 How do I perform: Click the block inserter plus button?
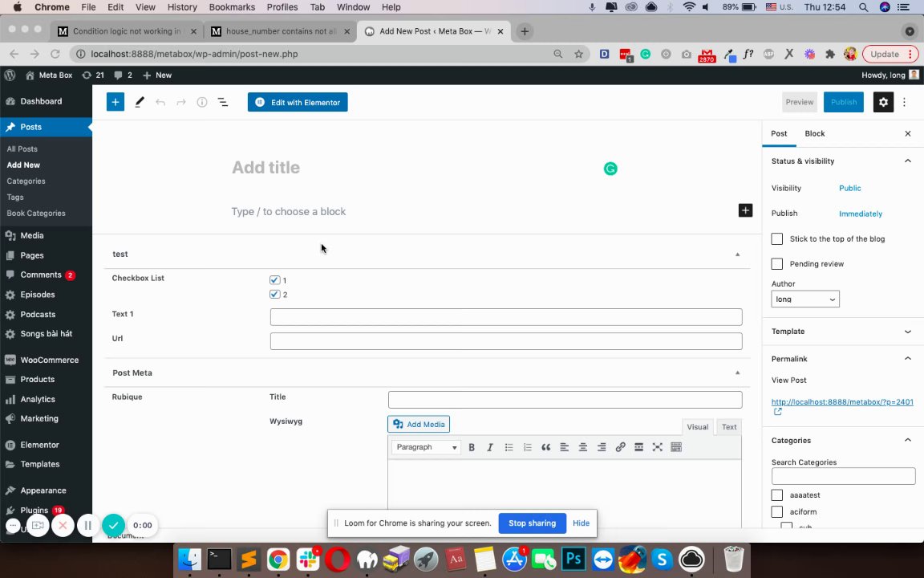click(x=115, y=102)
